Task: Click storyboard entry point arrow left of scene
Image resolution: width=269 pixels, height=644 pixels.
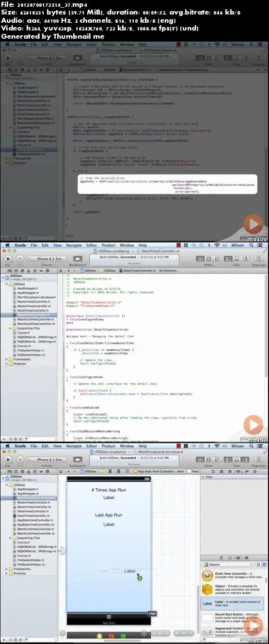Action: (62, 550)
